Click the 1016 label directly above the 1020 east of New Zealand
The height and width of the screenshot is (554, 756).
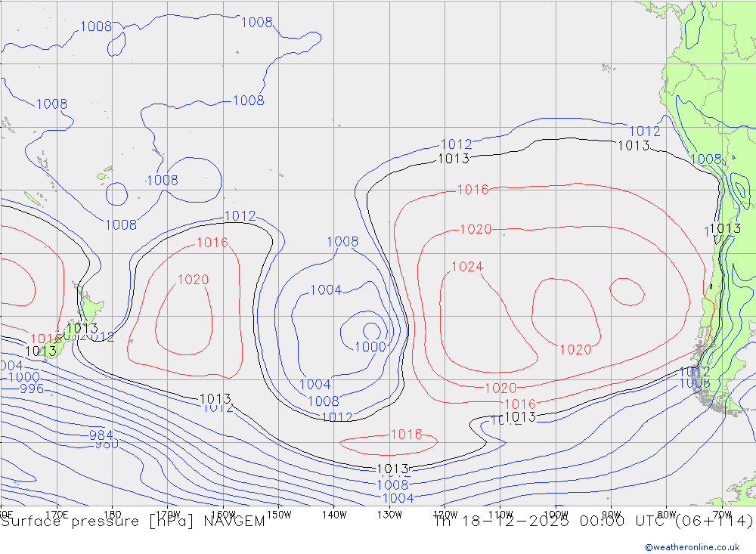tap(212, 243)
